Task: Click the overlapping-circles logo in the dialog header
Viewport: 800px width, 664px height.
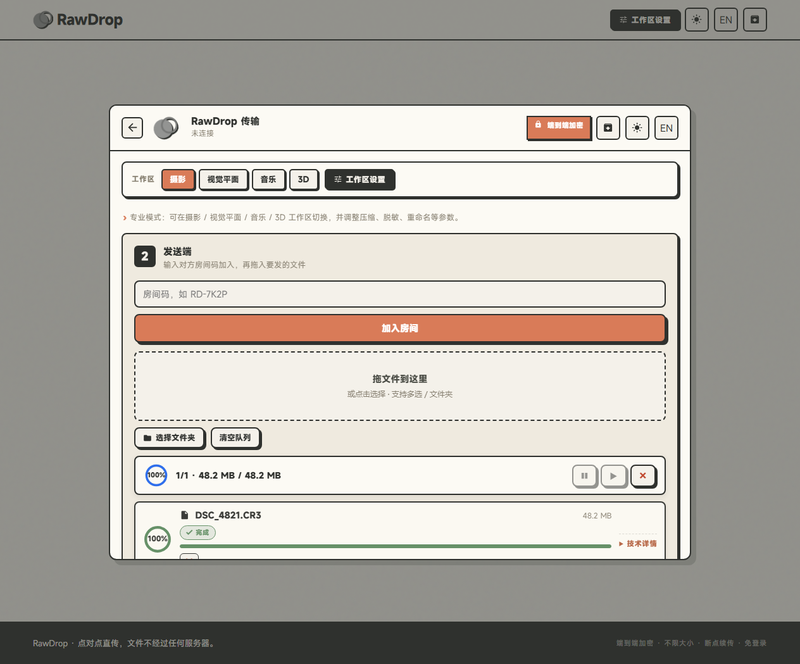Action: pyautogui.click(x=166, y=128)
